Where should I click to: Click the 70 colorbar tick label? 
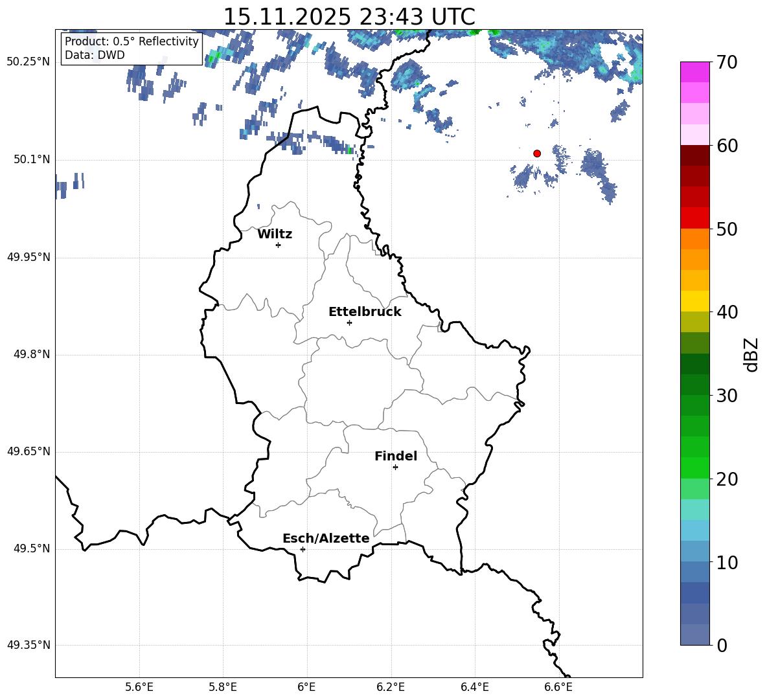(727, 63)
